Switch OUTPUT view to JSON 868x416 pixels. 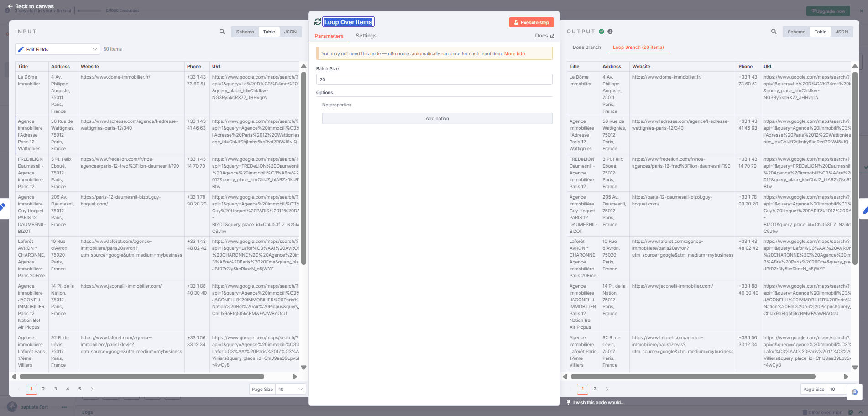tap(842, 32)
